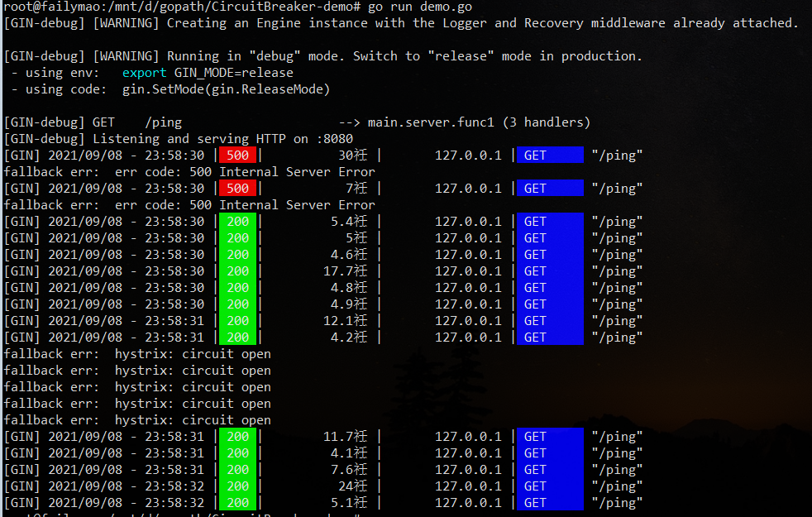Screen dimensions: 812x517
Task: Click "/ping" path in latency 4.1 row
Action: pyautogui.click(x=618, y=453)
